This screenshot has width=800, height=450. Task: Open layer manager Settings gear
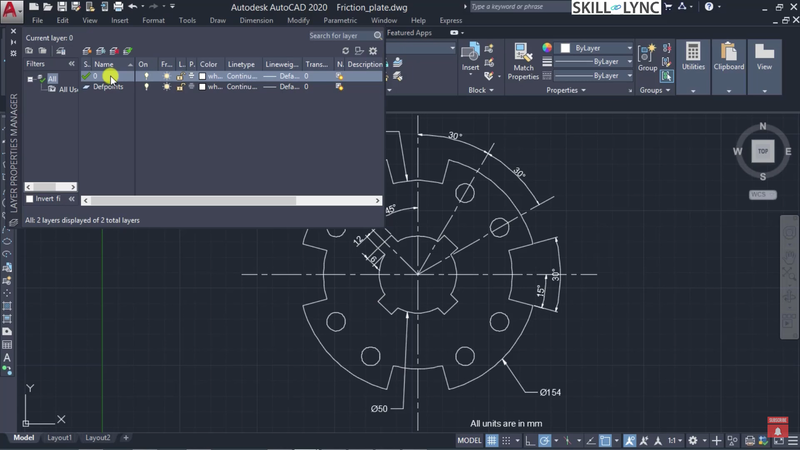[373, 51]
